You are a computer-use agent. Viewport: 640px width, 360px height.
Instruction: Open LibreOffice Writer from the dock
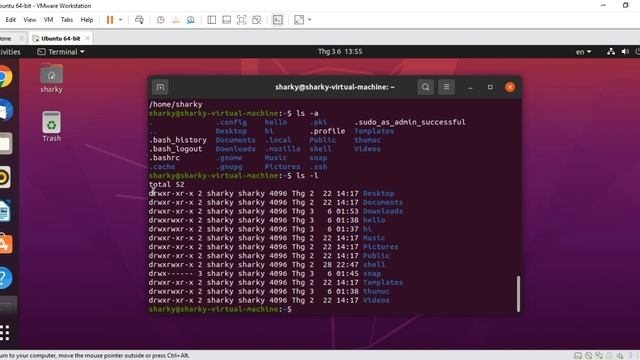click(x=5, y=211)
